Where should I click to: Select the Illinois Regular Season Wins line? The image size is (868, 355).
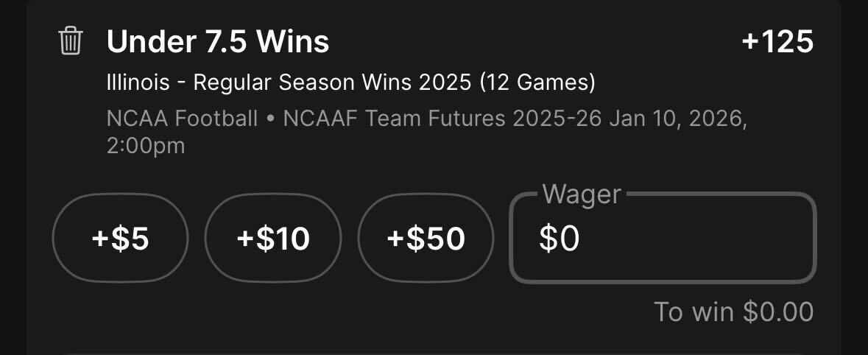point(351,83)
